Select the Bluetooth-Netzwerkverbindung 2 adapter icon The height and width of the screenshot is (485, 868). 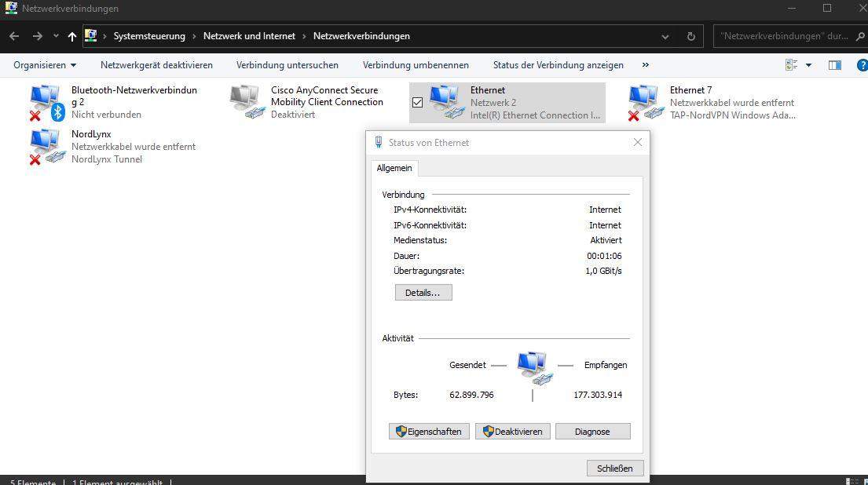pyautogui.click(x=45, y=100)
